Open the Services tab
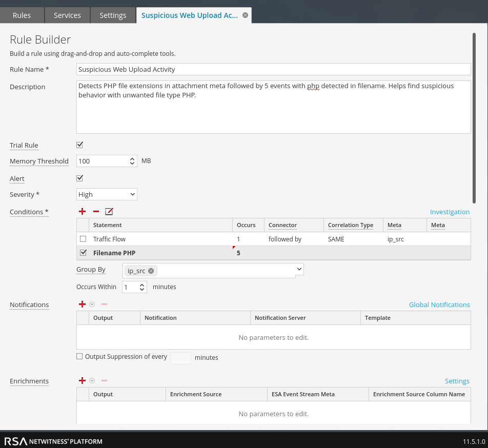This screenshot has height=448, width=488. 67,15
